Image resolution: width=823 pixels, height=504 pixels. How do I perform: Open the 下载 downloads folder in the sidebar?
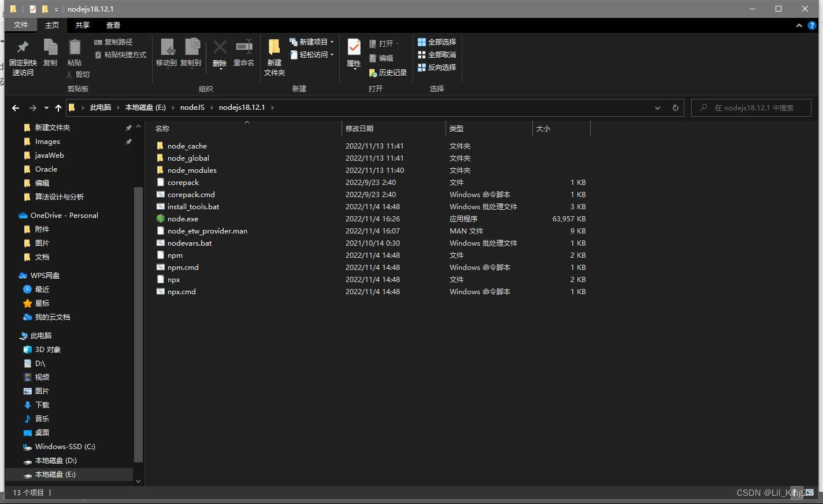coord(42,405)
